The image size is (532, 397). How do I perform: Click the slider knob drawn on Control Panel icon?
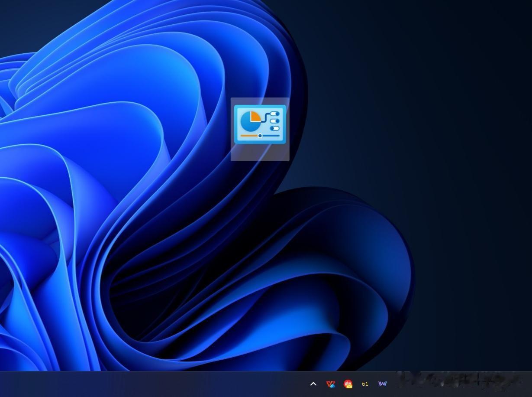[x=260, y=136]
